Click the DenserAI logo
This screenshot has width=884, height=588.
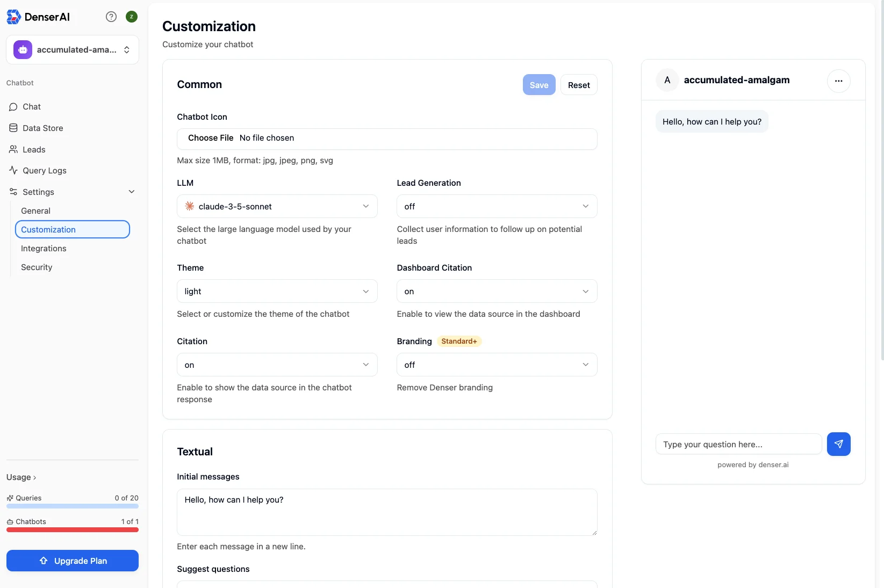[39, 17]
